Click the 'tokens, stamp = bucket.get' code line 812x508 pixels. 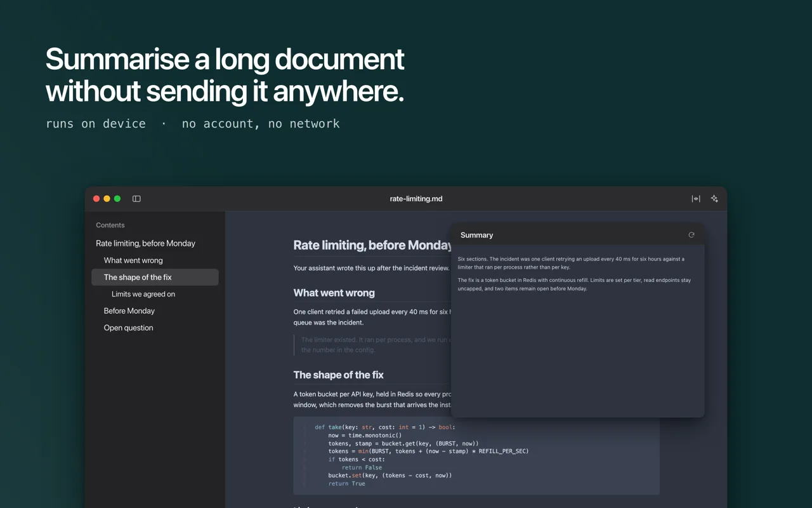click(403, 444)
